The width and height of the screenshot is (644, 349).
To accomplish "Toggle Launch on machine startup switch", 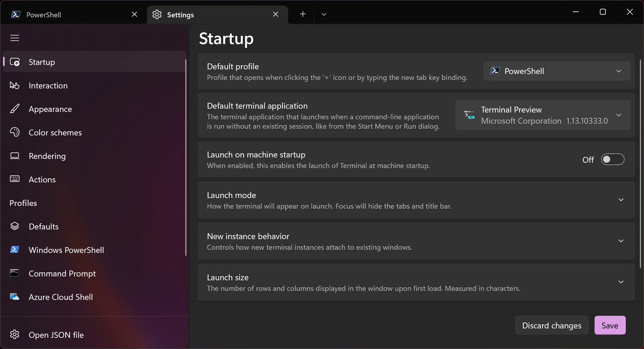I will [613, 159].
